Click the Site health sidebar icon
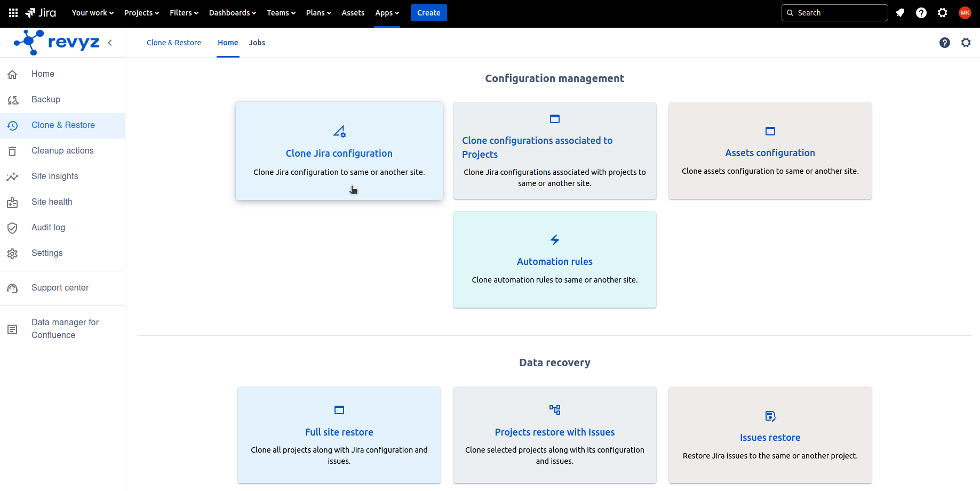Screen dimensions: 980x491 (13, 203)
